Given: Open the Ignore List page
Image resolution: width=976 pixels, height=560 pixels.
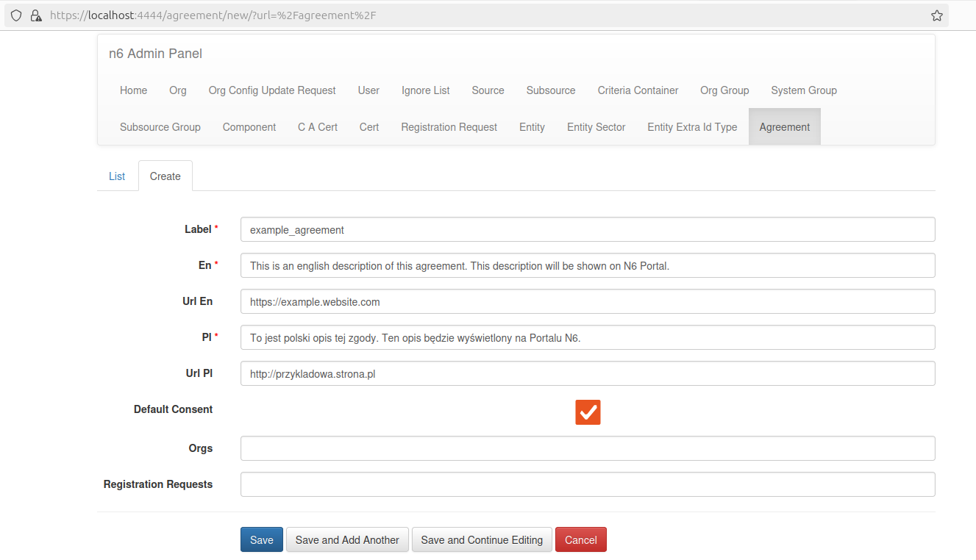Looking at the screenshot, I should [x=426, y=90].
